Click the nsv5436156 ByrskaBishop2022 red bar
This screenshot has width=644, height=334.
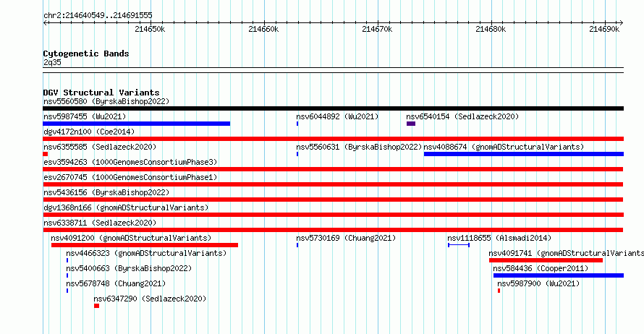(x=333, y=200)
